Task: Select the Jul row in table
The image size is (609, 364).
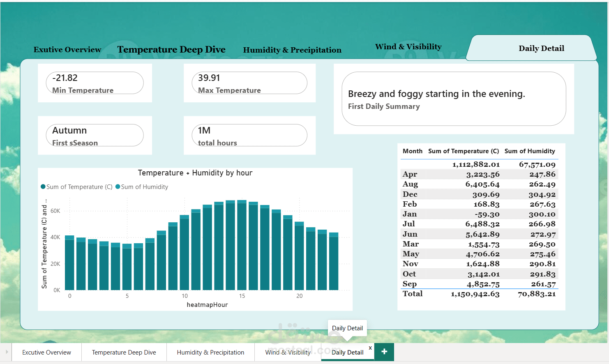Action: coord(479,224)
